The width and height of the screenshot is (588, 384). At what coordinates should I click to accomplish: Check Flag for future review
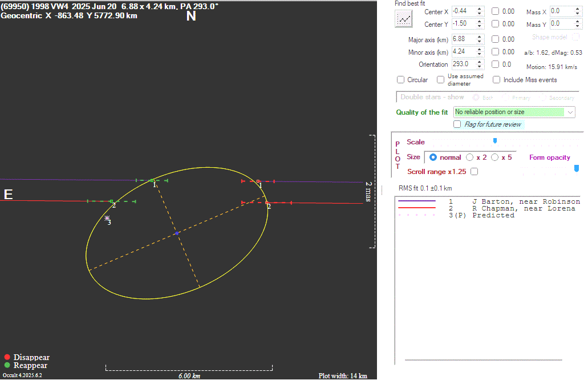(x=457, y=124)
